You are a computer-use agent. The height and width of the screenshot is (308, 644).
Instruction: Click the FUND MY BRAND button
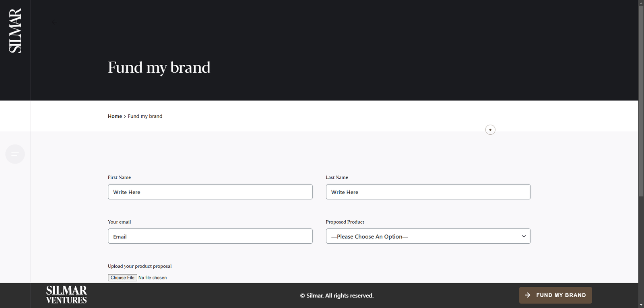[x=555, y=295]
